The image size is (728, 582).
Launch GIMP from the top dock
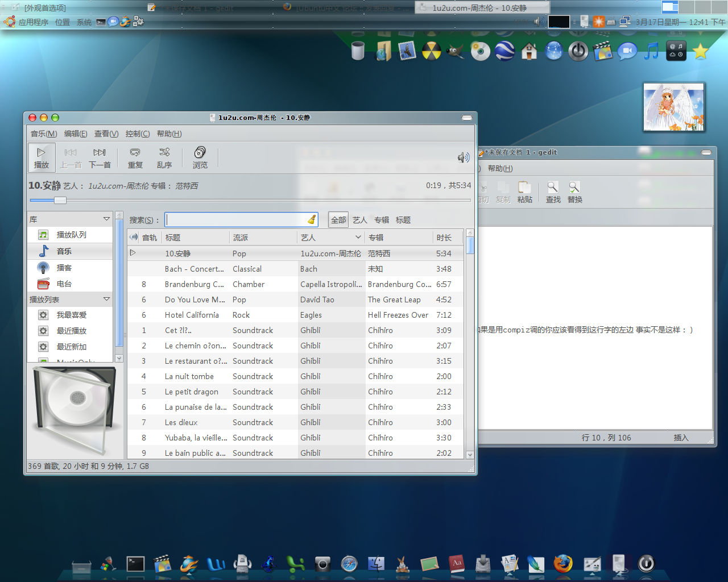tap(455, 51)
